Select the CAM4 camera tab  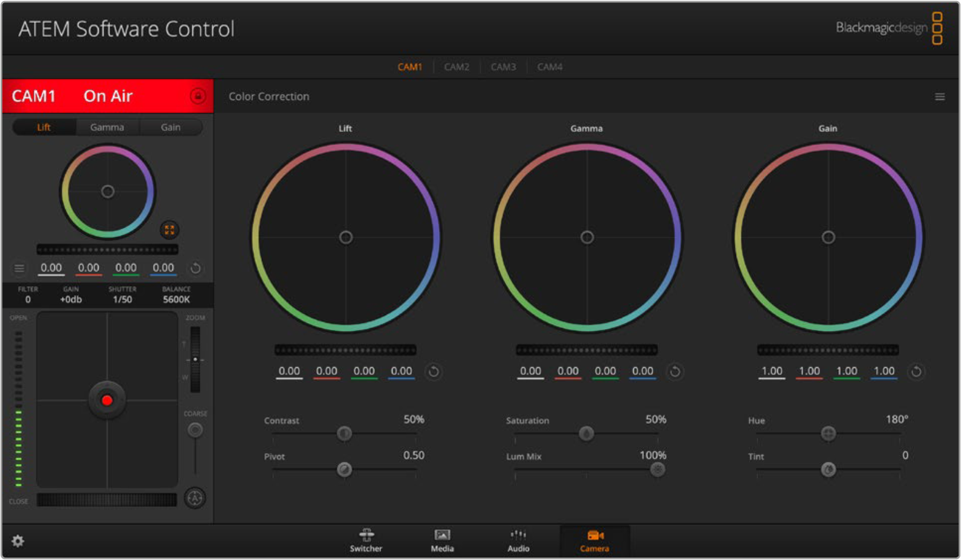point(550,67)
